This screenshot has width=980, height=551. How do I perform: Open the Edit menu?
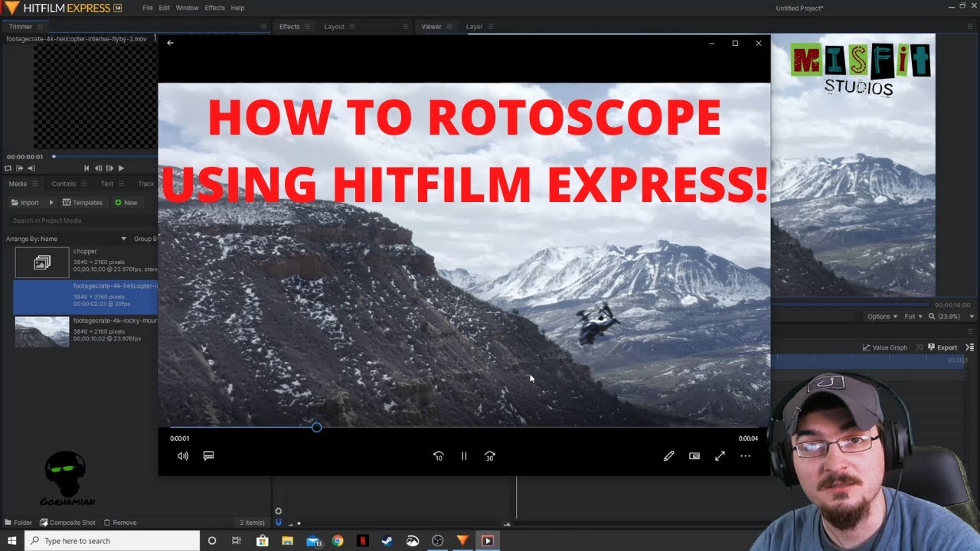pos(165,8)
